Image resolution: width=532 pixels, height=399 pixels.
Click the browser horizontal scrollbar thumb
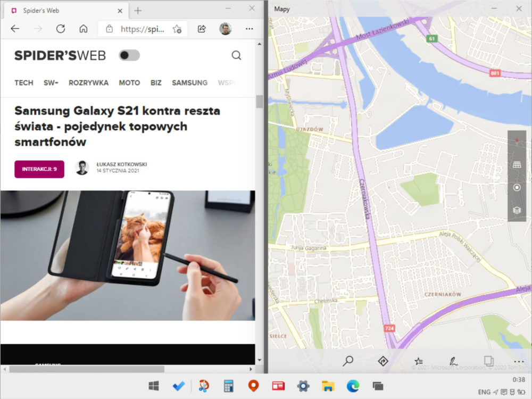pos(87,369)
